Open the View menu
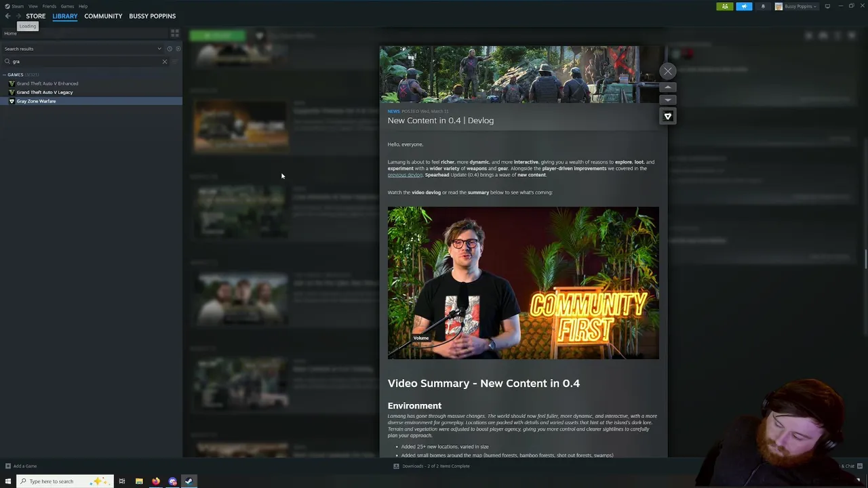The width and height of the screenshot is (868, 488). (33, 6)
